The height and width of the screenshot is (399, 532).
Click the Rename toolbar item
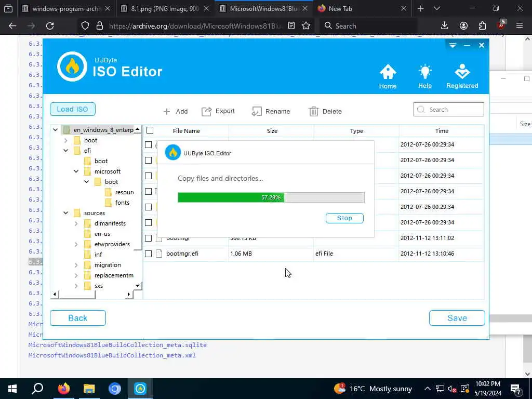(x=271, y=111)
